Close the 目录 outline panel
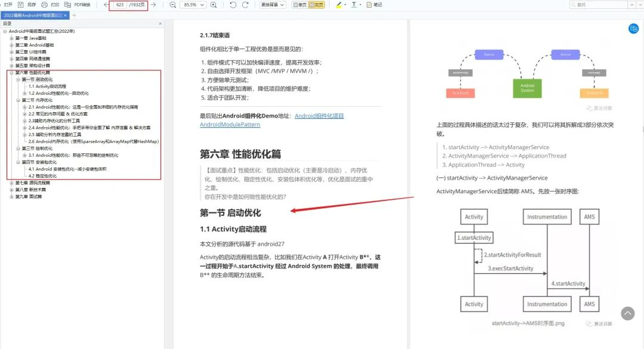This screenshot has height=349, width=644. point(160,24)
